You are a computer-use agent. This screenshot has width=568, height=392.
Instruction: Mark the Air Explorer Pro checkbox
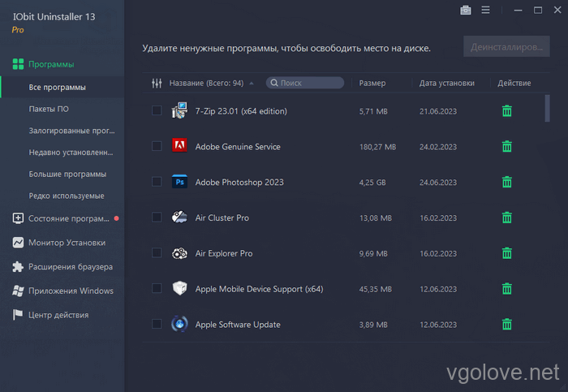[x=157, y=253]
